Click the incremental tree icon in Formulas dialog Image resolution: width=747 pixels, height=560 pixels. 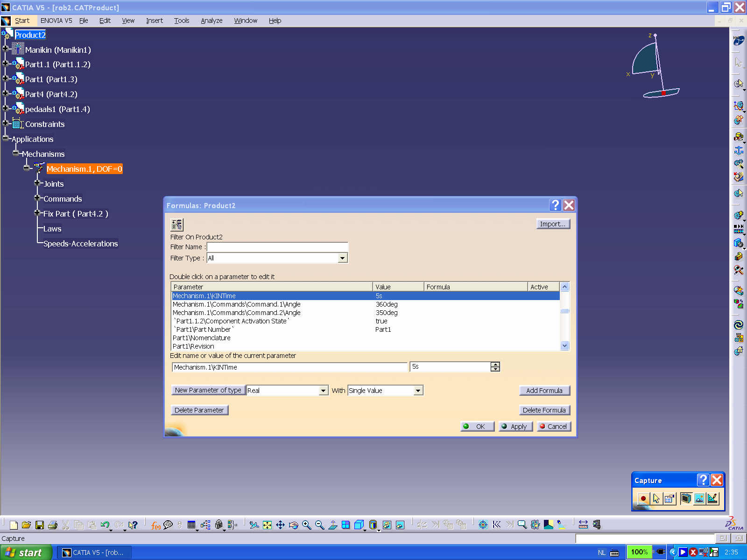point(177,224)
